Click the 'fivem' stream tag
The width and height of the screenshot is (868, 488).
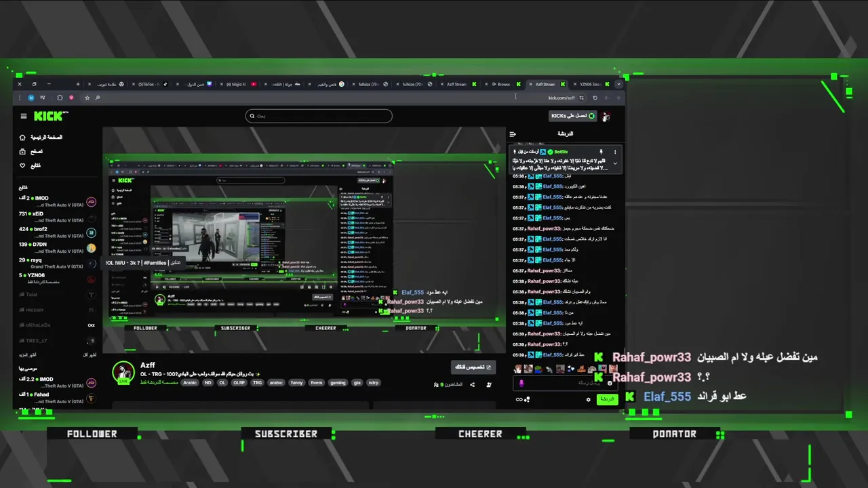(x=317, y=383)
